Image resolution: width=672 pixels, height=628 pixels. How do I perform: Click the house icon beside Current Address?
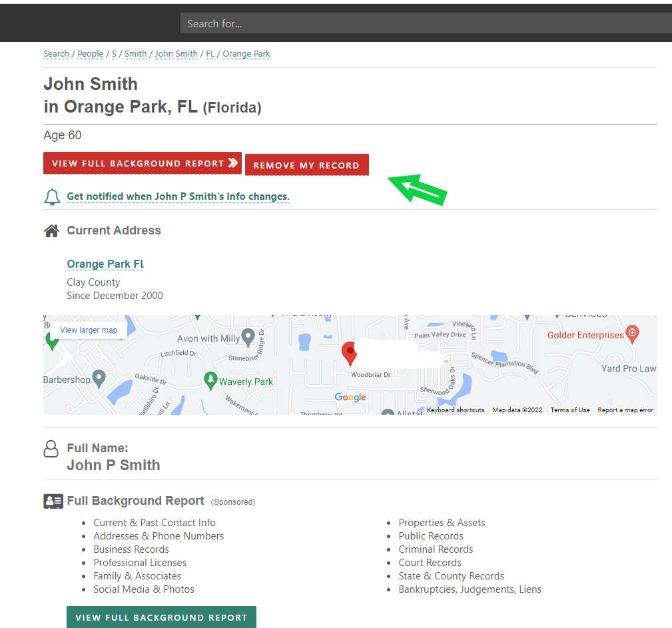[x=51, y=230]
